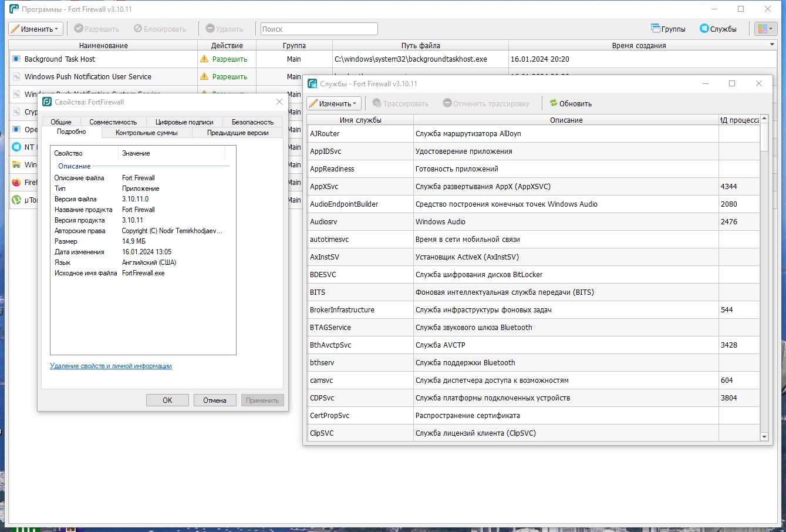Image resolution: width=786 pixels, height=532 pixels.
Task: Click the Отменить трассировку button
Action: pos(487,103)
